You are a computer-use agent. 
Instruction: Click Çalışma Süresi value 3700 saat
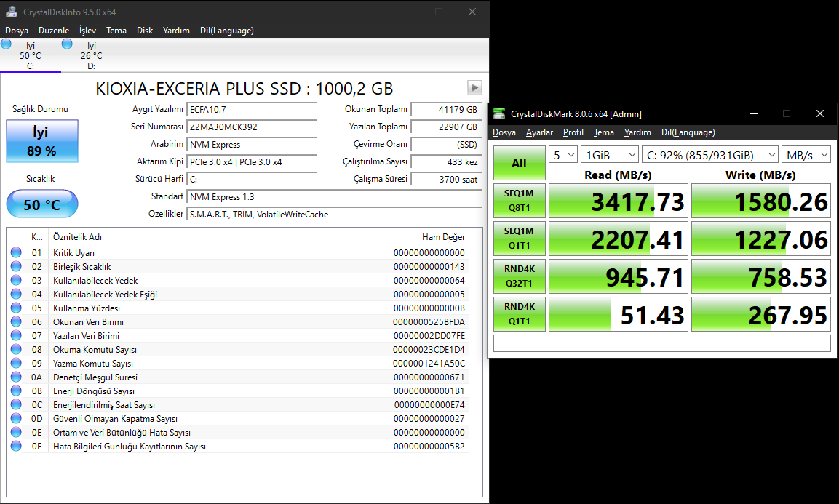pyautogui.click(x=446, y=180)
